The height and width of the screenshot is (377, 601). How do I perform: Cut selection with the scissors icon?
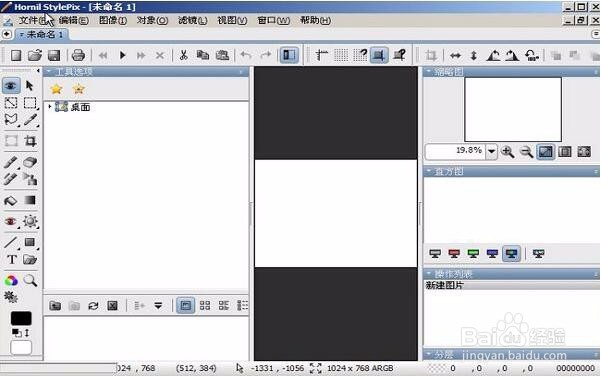(x=184, y=56)
